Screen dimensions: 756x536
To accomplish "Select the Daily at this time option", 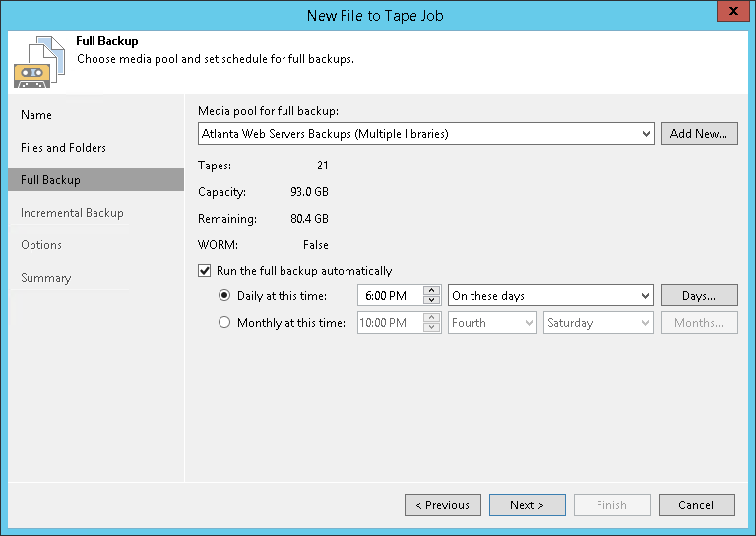I will [x=224, y=296].
